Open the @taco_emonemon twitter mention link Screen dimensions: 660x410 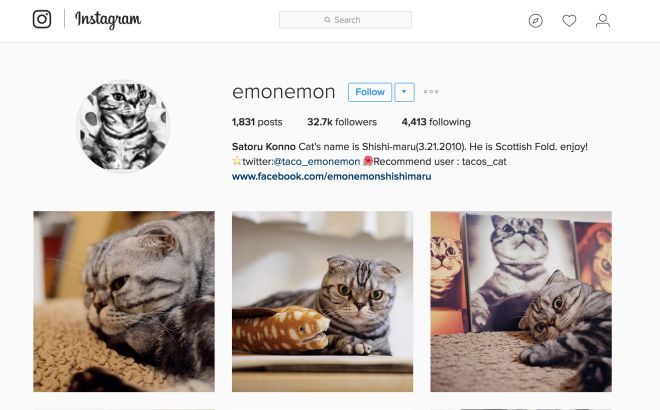coord(317,162)
